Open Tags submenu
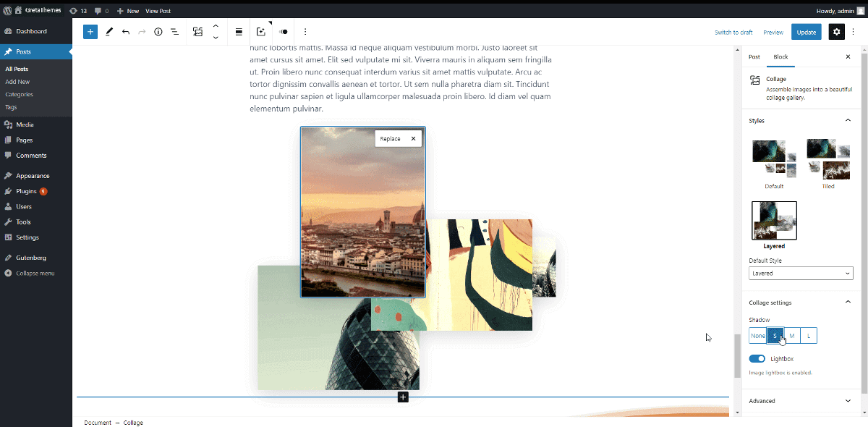The height and width of the screenshot is (427, 868). point(11,107)
